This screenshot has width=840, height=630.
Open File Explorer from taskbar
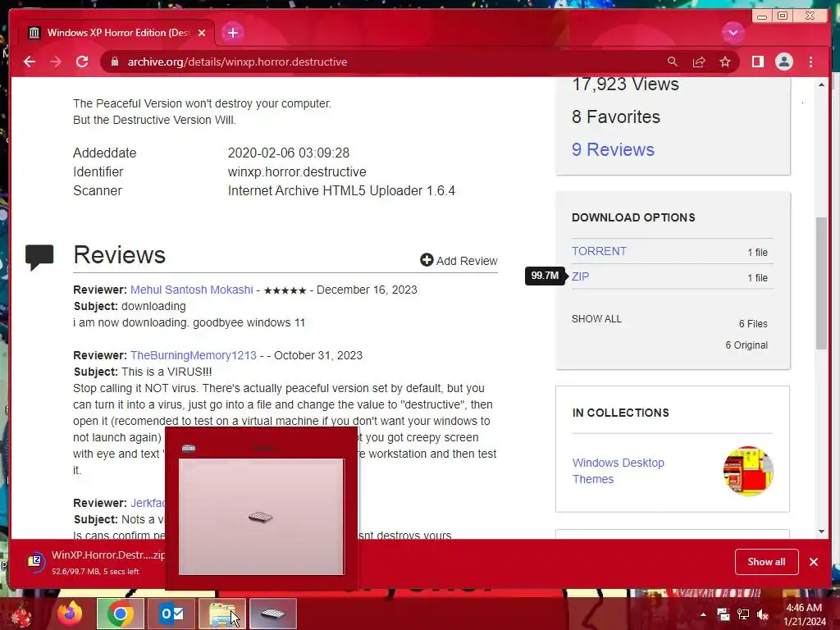click(222, 614)
